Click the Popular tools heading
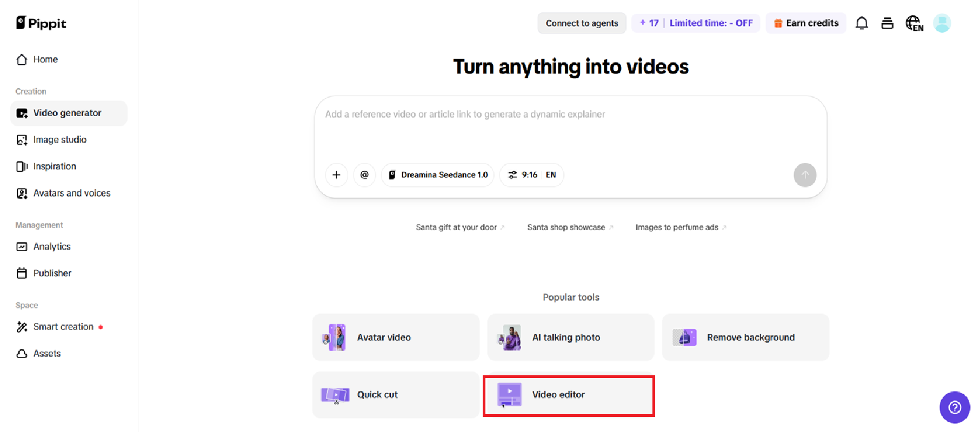 [571, 298]
